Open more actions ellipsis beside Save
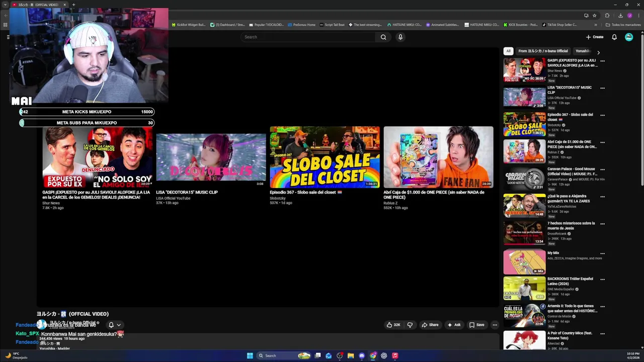This screenshot has width=644, height=362. pos(495,325)
